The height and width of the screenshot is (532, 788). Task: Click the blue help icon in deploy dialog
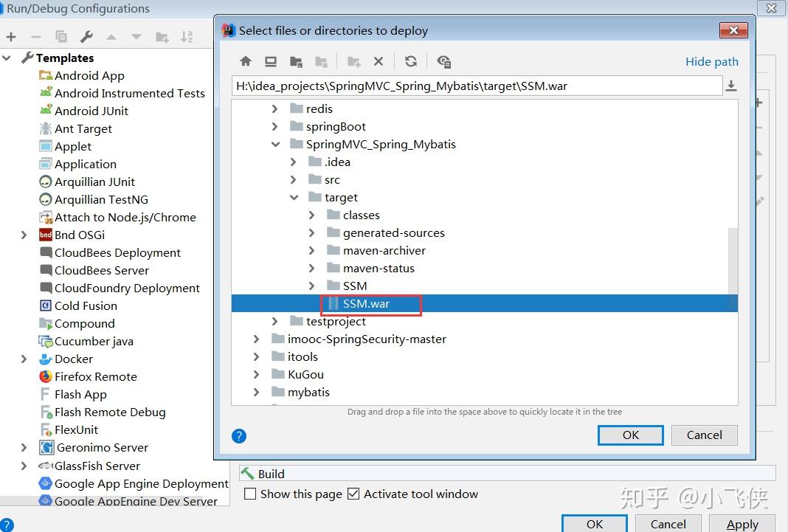click(x=239, y=435)
